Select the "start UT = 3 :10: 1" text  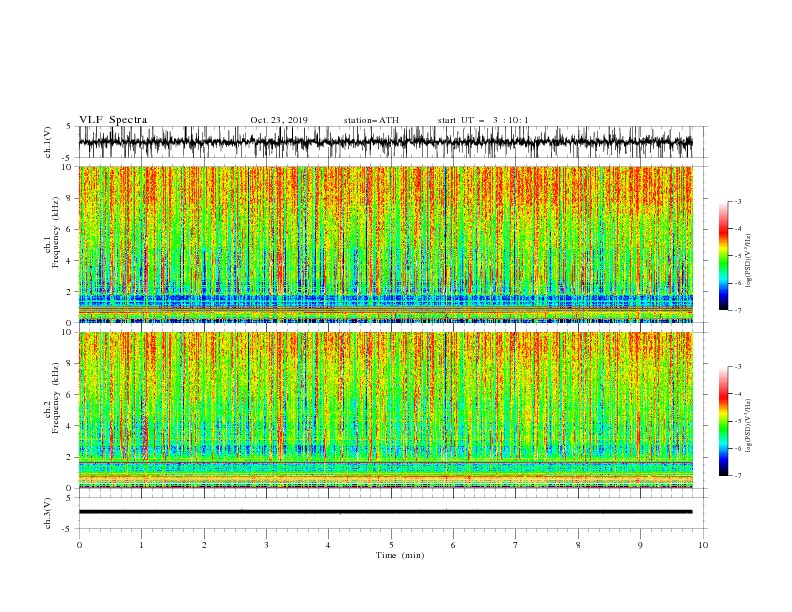[483, 120]
